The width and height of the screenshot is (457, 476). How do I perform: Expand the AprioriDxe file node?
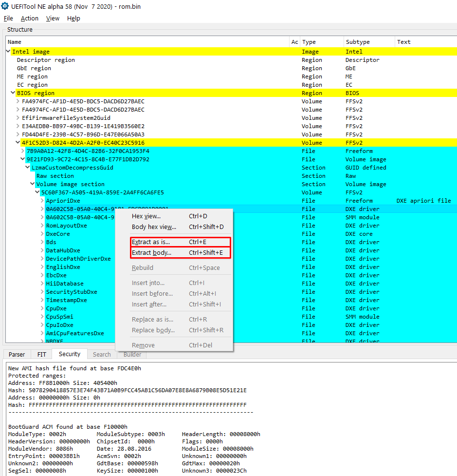point(42,201)
